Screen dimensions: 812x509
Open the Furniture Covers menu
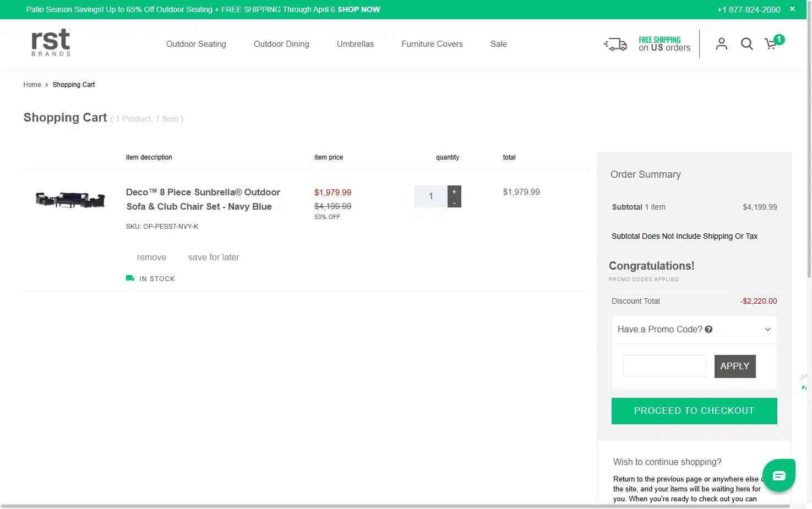tap(432, 44)
